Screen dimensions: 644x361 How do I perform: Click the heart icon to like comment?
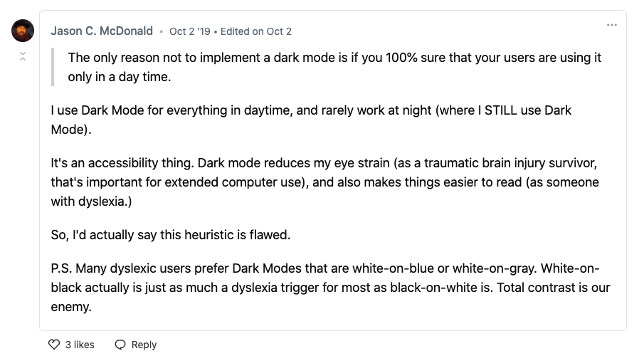[x=54, y=345]
